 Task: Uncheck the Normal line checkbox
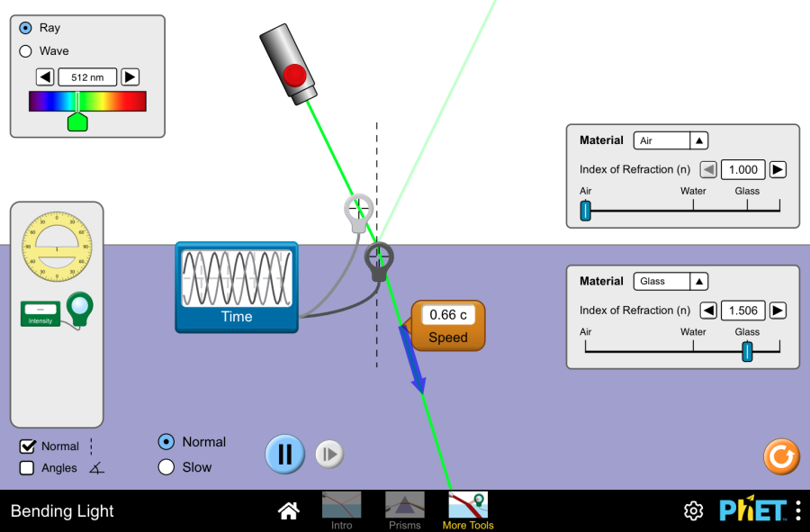point(27,446)
